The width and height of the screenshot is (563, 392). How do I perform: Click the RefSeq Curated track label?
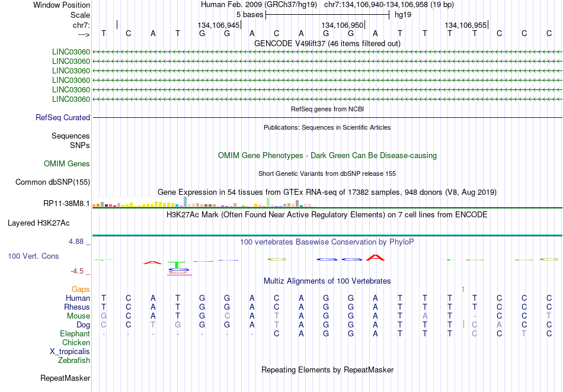[x=63, y=118]
